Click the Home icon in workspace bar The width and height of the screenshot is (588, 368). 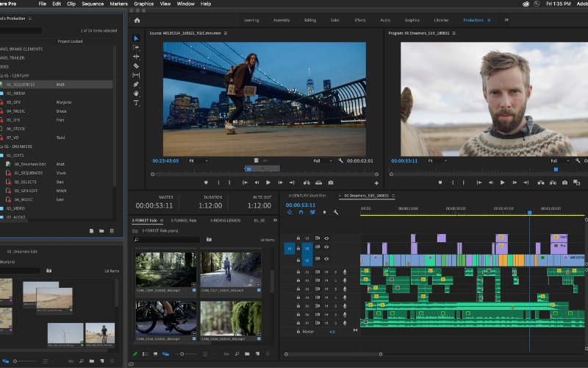click(x=137, y=20)
